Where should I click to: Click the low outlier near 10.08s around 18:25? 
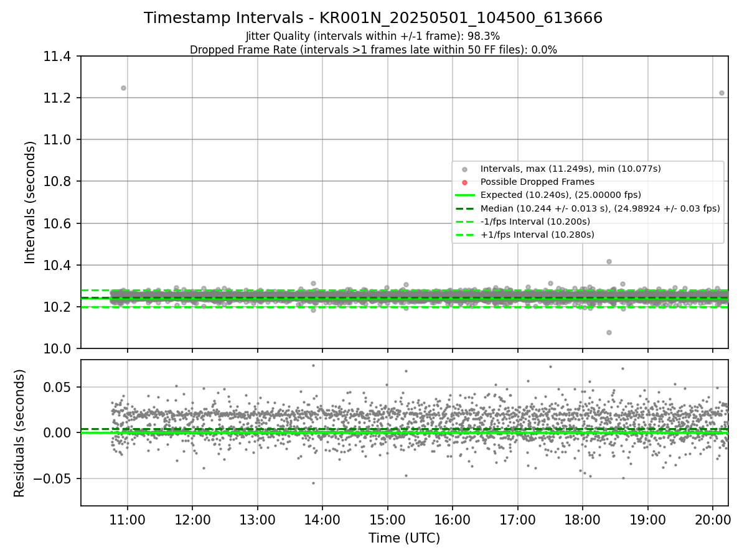tap(609, 332)
